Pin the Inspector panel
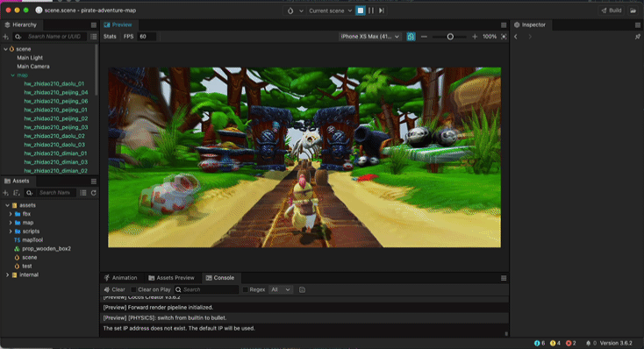Viewport: 644px width, 349px height. coord(638,37)
